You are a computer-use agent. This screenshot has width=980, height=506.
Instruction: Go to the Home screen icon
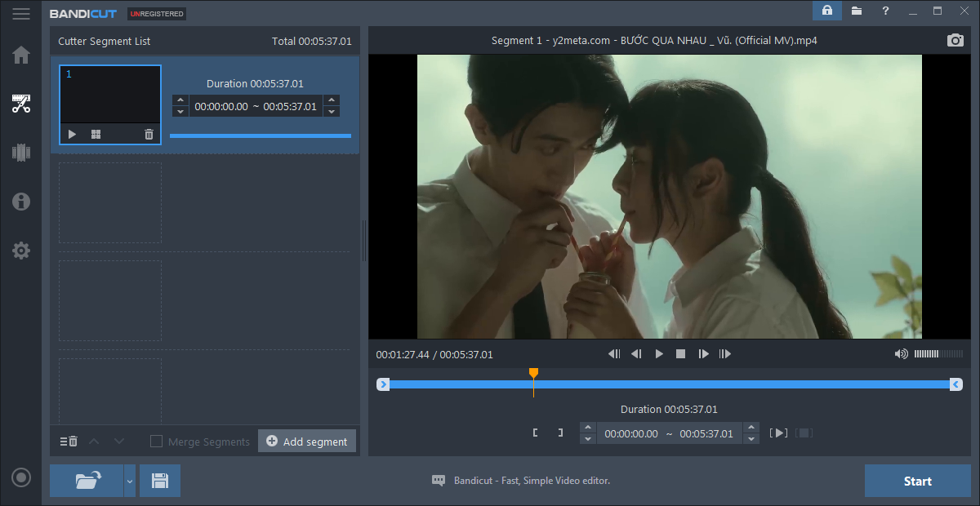tap(21, 55)
